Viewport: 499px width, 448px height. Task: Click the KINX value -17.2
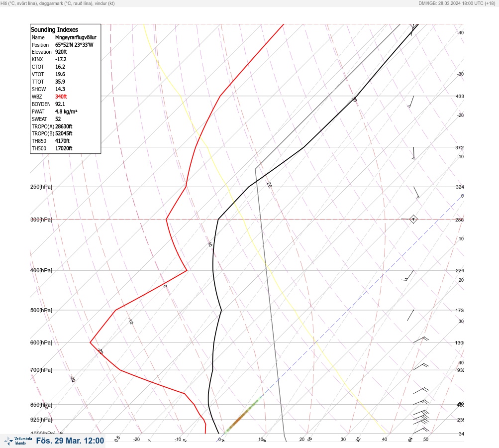coord(61,59)
